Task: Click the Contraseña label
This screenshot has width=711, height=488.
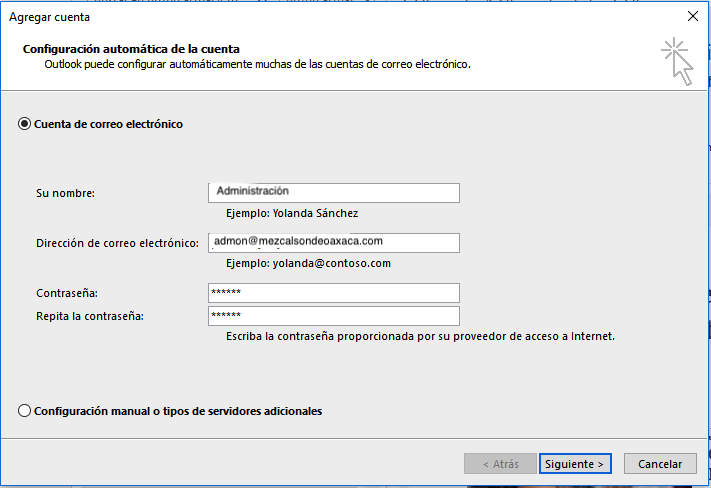Action: [67, 293]
